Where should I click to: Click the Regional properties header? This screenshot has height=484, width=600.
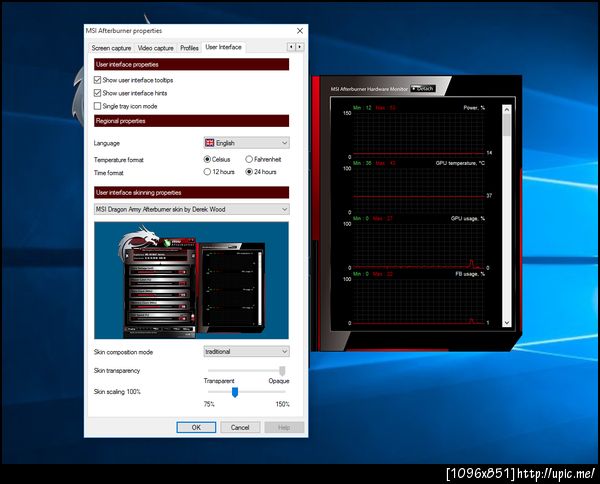[191, 121]
